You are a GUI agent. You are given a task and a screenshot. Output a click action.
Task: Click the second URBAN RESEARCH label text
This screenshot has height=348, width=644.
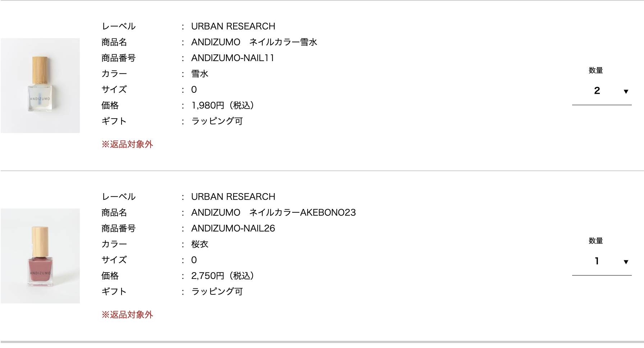pos(233,197)
